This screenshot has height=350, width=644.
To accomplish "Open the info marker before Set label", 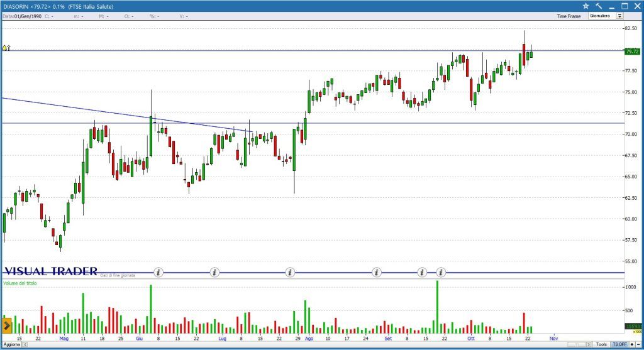I will (377, 272).
